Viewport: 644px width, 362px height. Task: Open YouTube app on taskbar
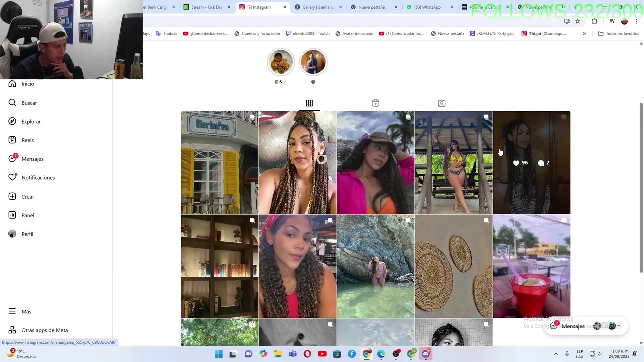pyautogui.click(x=322, y=354)
